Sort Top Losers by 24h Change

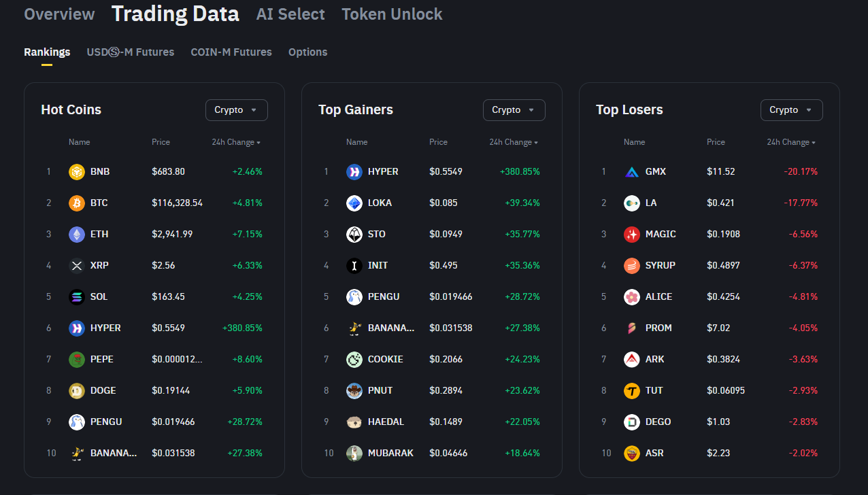coord(791,143)
